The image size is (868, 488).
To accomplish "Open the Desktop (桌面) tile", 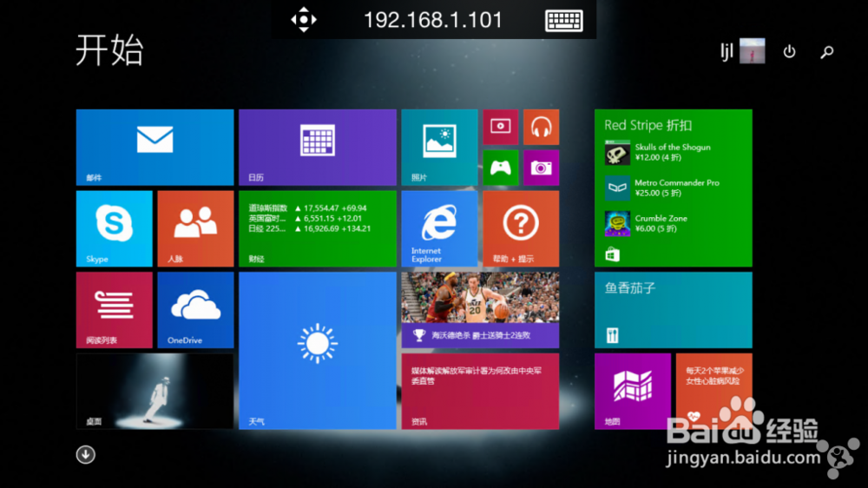I will 155,392.
